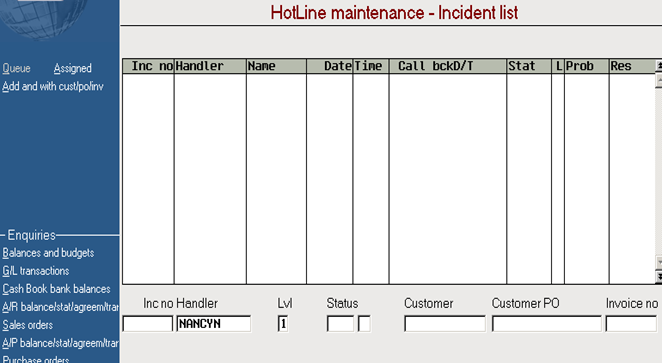Image resolution: width=662 pixels, height=363 pixels.
Task: Jump to top of incident list scrollbar
Action: [659, 65]
